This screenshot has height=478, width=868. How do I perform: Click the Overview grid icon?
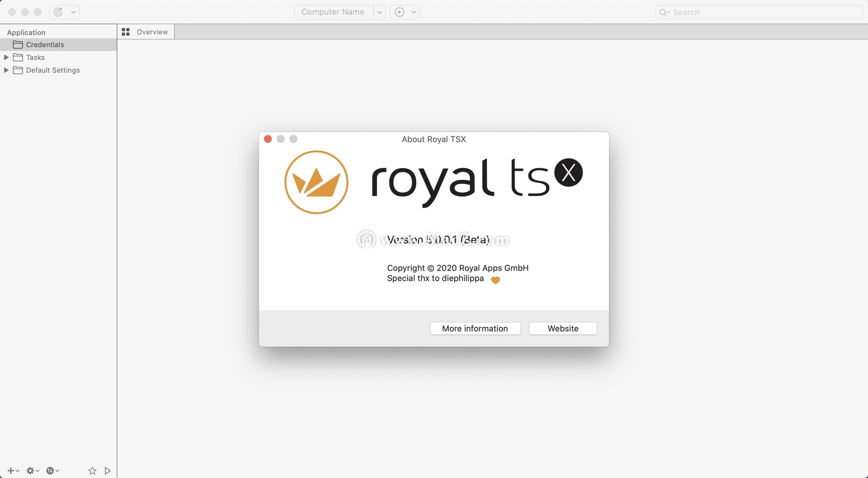(x=126, y=32)
